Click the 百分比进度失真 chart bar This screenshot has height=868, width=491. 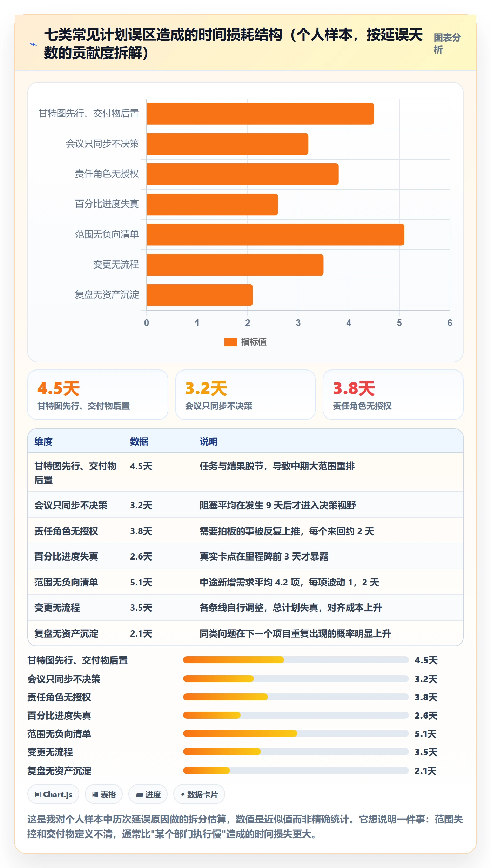[x=212, y=204]
